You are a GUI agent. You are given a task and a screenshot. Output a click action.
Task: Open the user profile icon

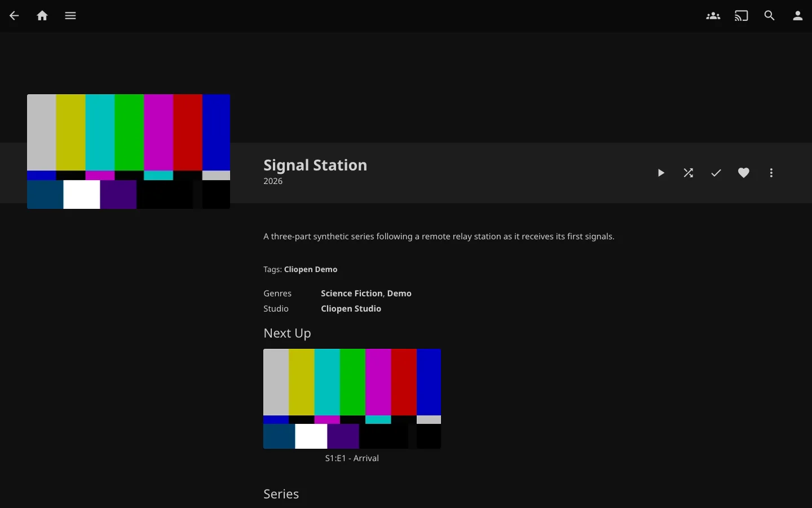tap(798, 16)
